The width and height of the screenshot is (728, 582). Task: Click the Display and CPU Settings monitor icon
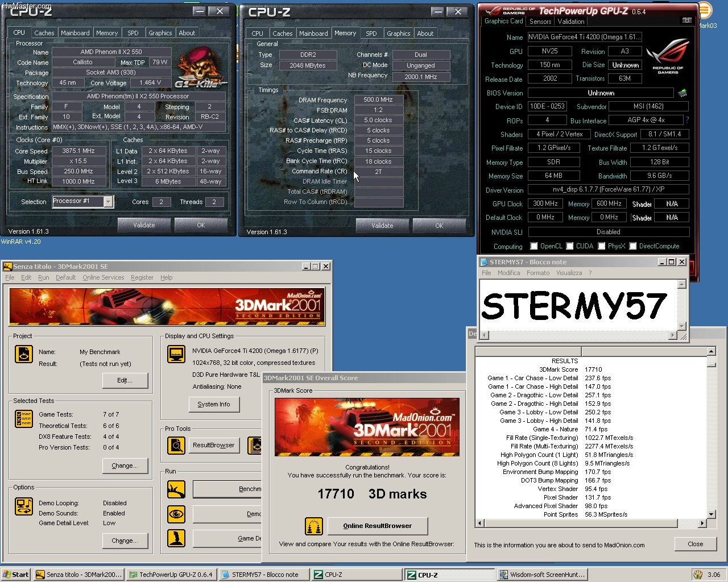(x=176, y=354)
